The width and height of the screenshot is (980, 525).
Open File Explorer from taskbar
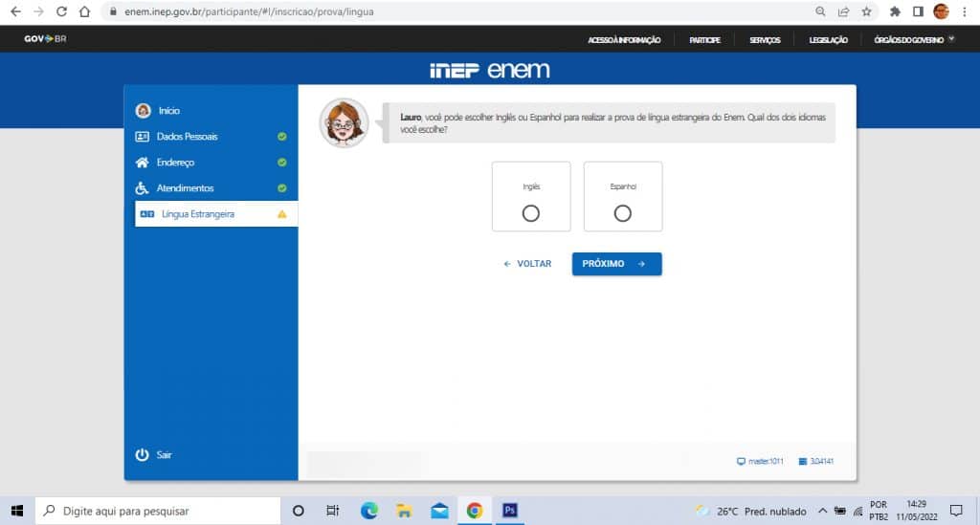click(404, 511)
